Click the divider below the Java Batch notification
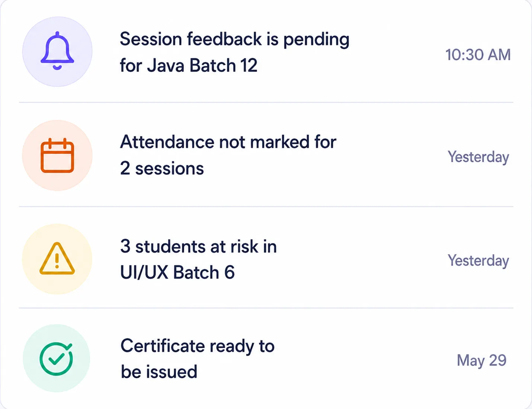 266,102
